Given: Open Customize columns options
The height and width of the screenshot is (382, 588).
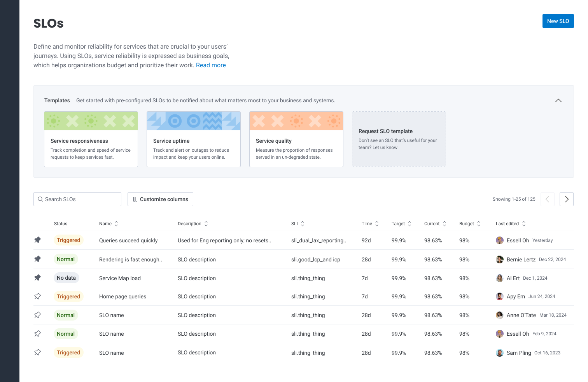Looking at the screenshot, I should pyautogui.click(x=160, y=199).
